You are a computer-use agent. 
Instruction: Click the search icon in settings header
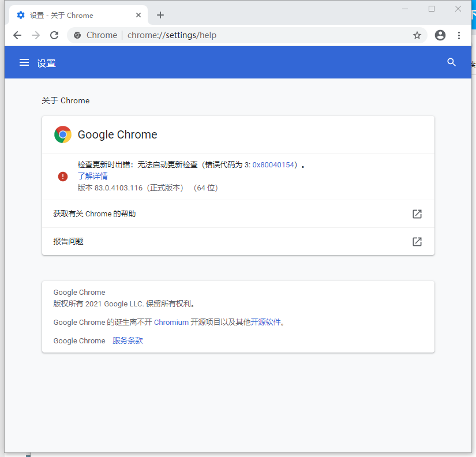pos(451,62)
